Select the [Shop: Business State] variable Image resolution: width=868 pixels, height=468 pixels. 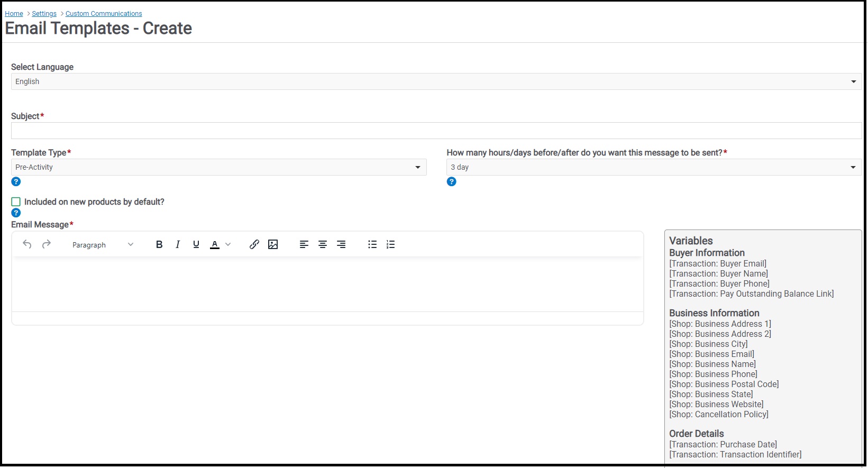pos(711,394)
